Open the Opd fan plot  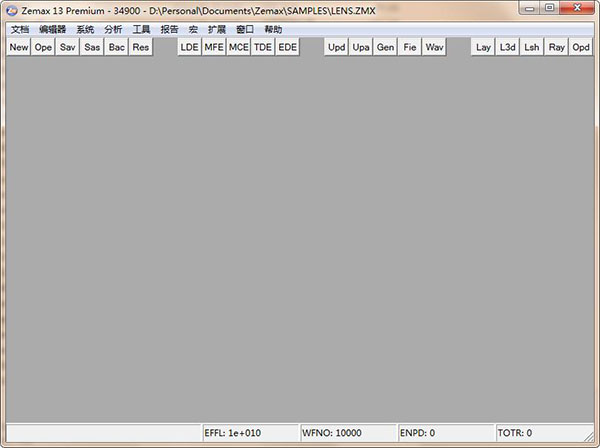point(581,47)
